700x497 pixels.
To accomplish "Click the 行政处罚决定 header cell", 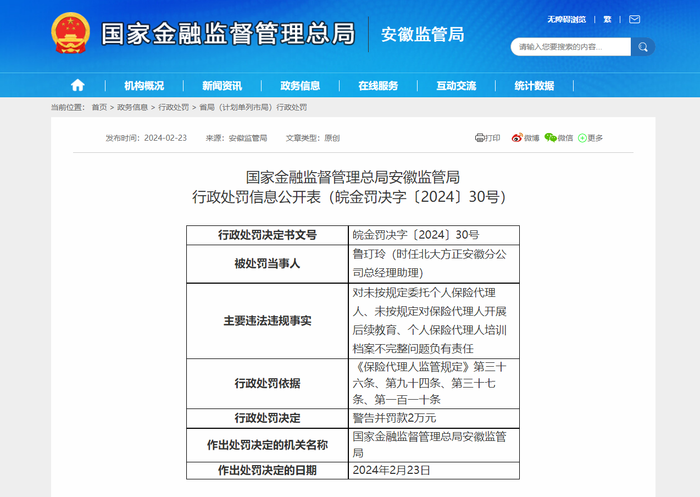I will [267, 418].
